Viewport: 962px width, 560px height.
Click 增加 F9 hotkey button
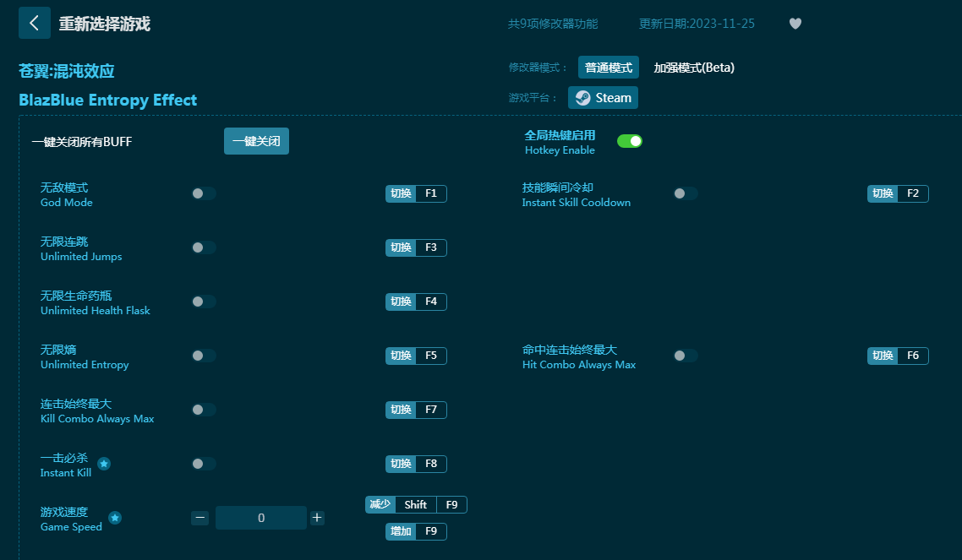(416, 532)
